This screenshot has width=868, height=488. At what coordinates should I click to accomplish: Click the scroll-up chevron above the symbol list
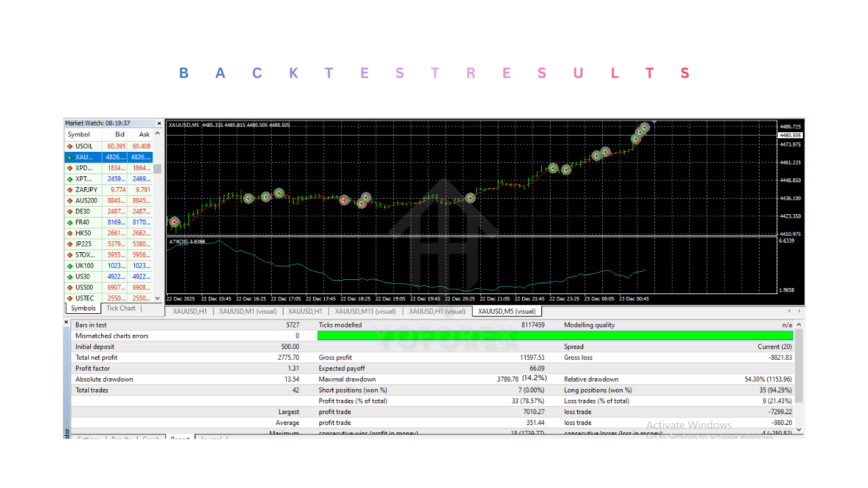(x=157, y=132)
